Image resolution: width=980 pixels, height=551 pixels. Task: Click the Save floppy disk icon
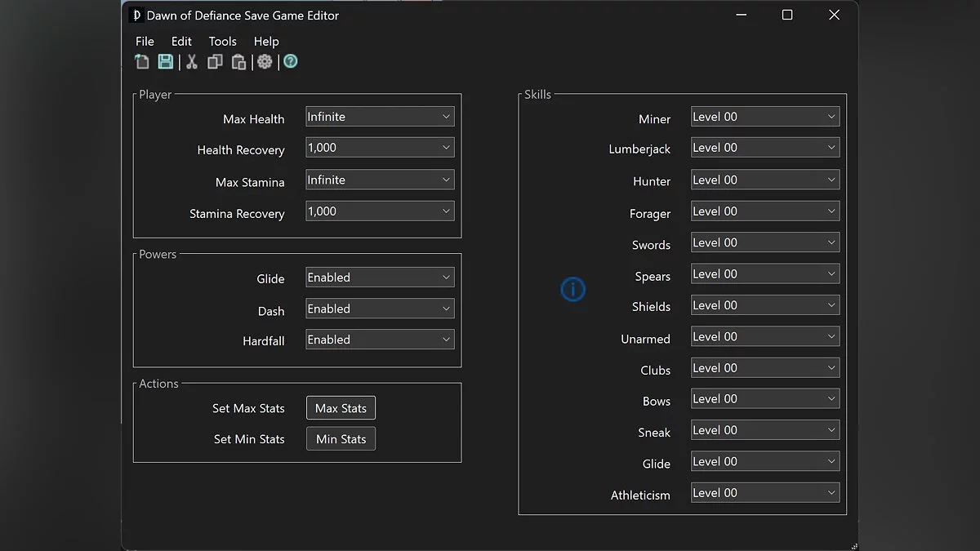[165, 62]
